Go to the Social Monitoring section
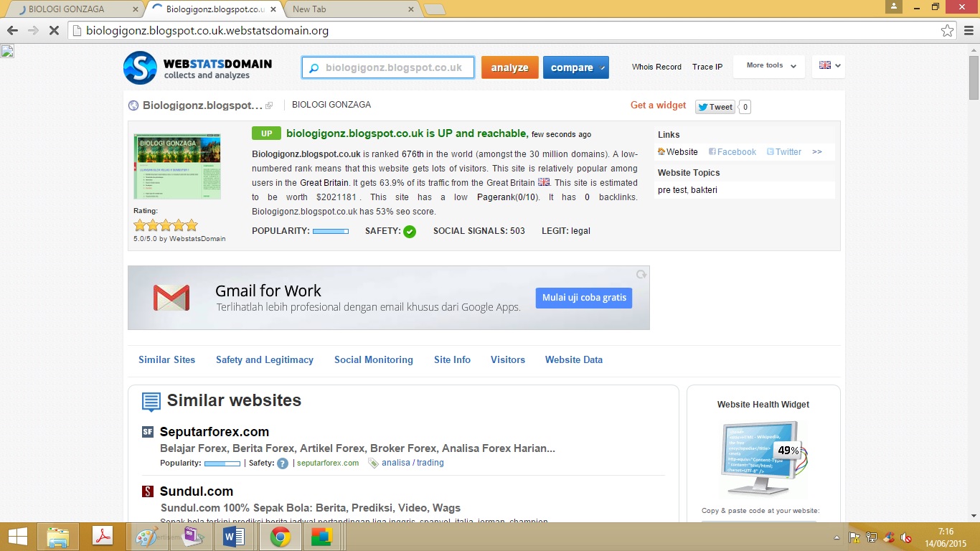This screenshot has width=980, height=551. coord(374,360)
